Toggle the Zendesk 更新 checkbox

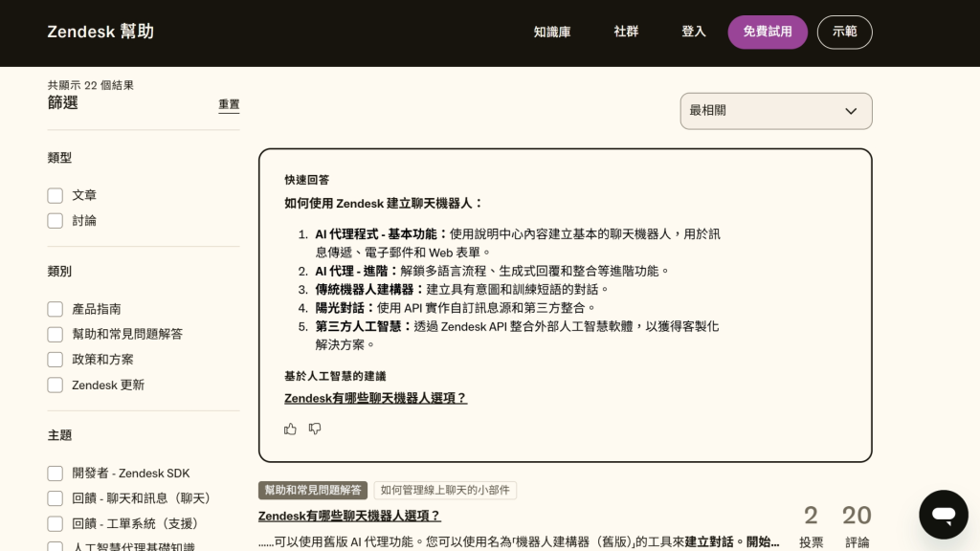56,385
